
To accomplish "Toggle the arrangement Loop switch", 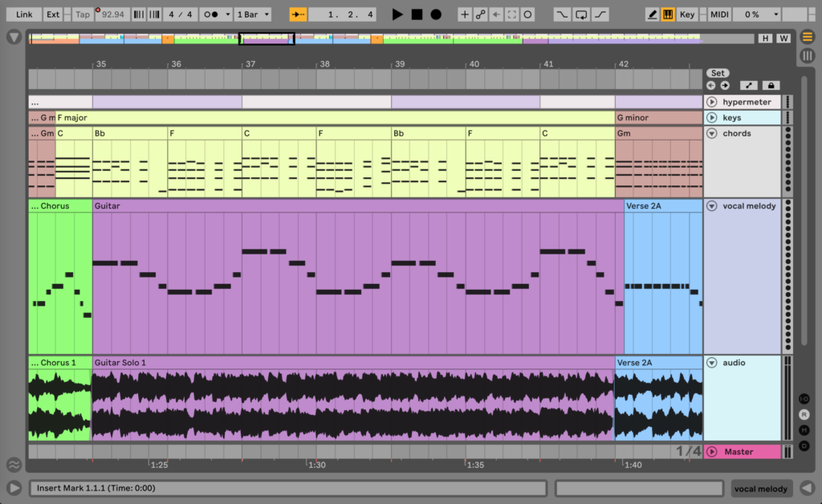I will pos(581,14).
